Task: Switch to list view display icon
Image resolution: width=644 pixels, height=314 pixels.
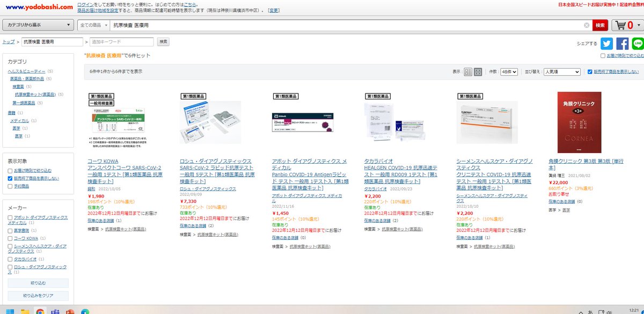Action: point(468,71)
